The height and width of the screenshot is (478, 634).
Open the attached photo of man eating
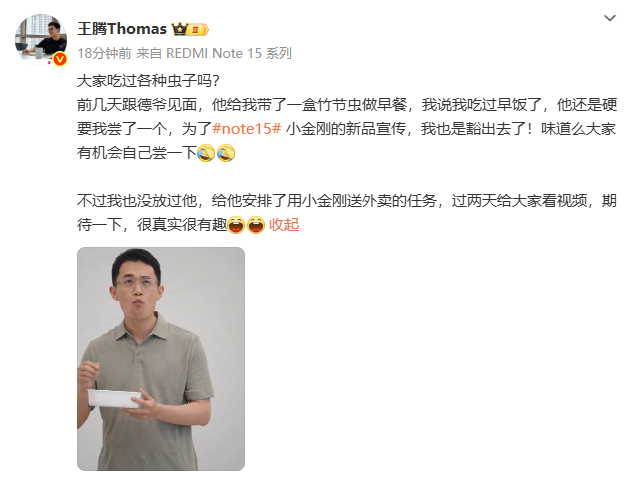(161, 359)
